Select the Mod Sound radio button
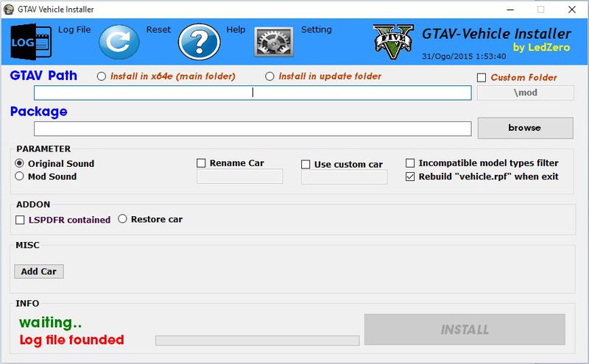 (x=20, y=176)
